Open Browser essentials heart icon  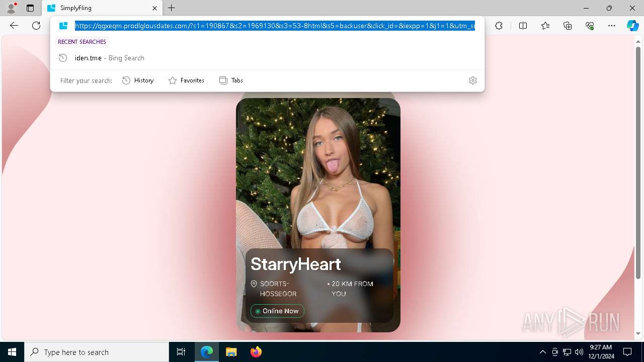pyautogui.click(x=590, y=26)
